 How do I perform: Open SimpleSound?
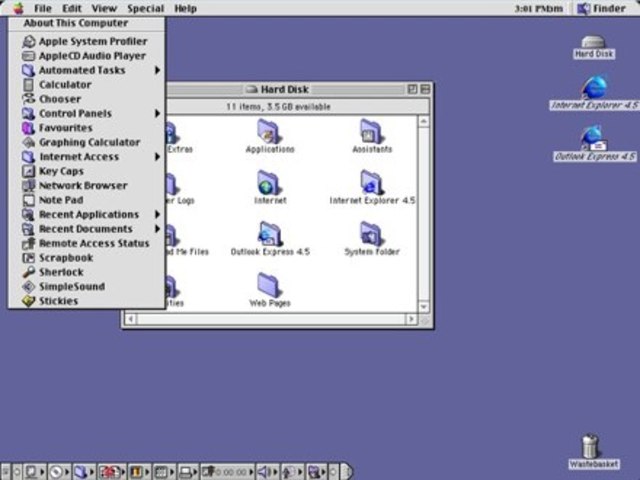click(87, 287)
